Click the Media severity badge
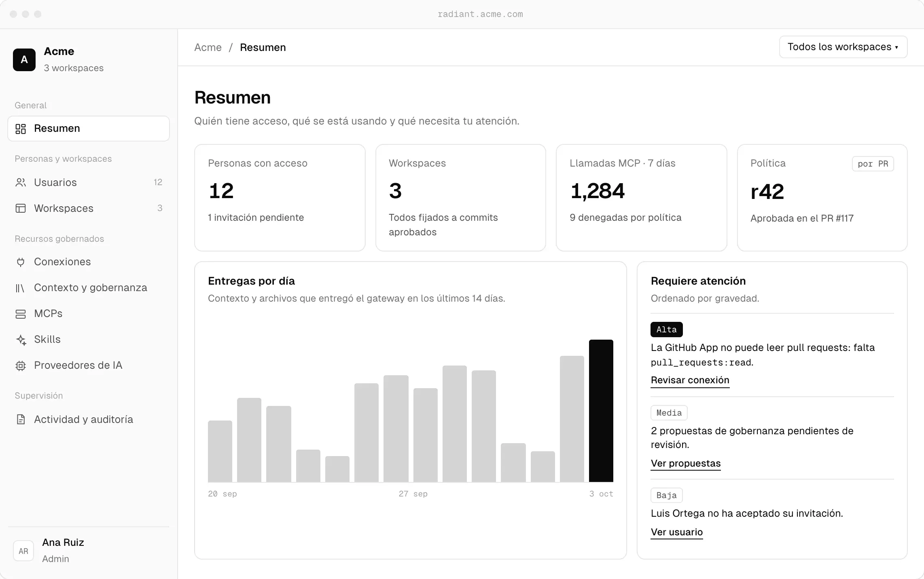 669,413
